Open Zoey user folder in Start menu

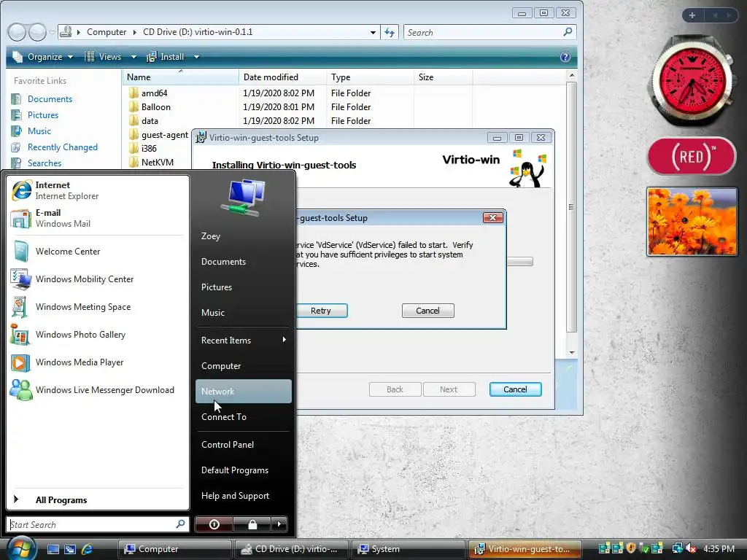[243, 236]
